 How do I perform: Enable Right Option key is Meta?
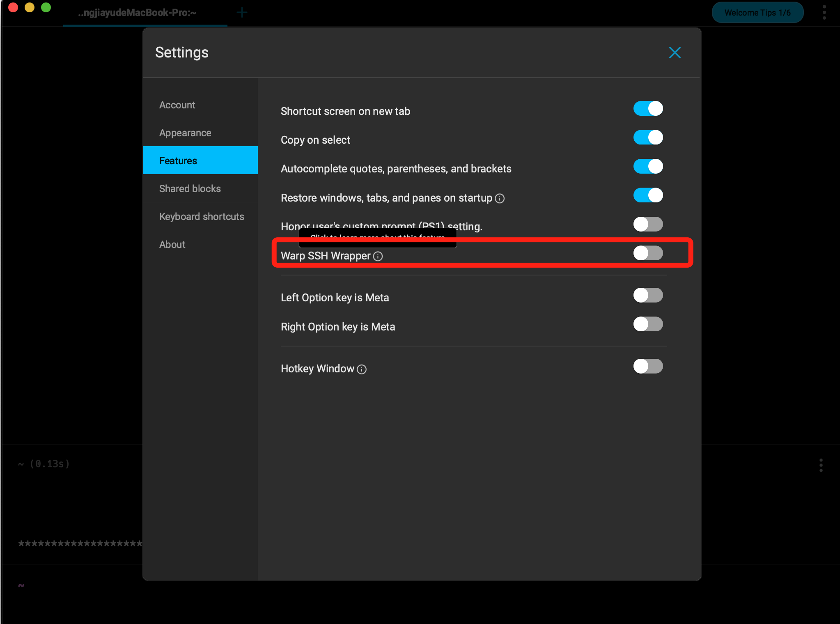coord(648,324)
